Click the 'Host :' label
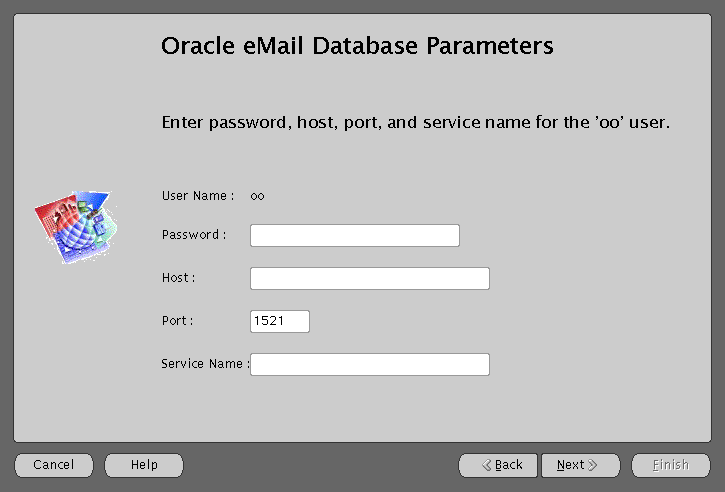The width and height of the screenshot is (725, 492). 178,278
